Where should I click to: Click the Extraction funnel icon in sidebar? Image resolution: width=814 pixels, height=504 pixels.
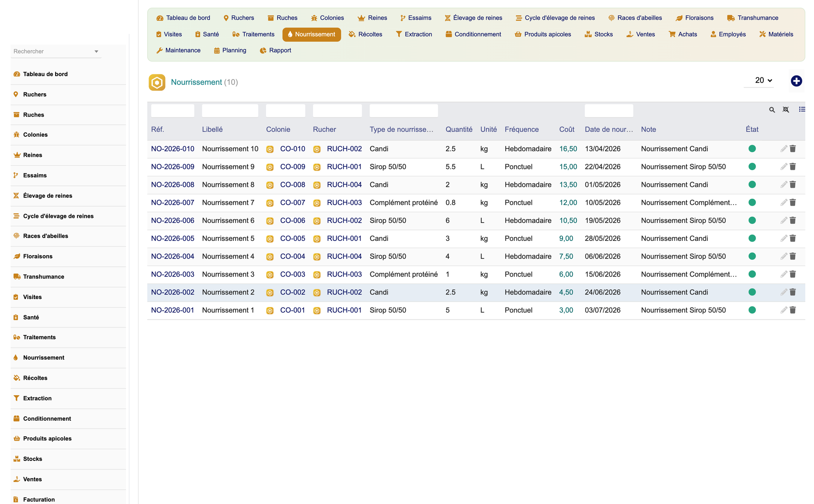point(16,398)
